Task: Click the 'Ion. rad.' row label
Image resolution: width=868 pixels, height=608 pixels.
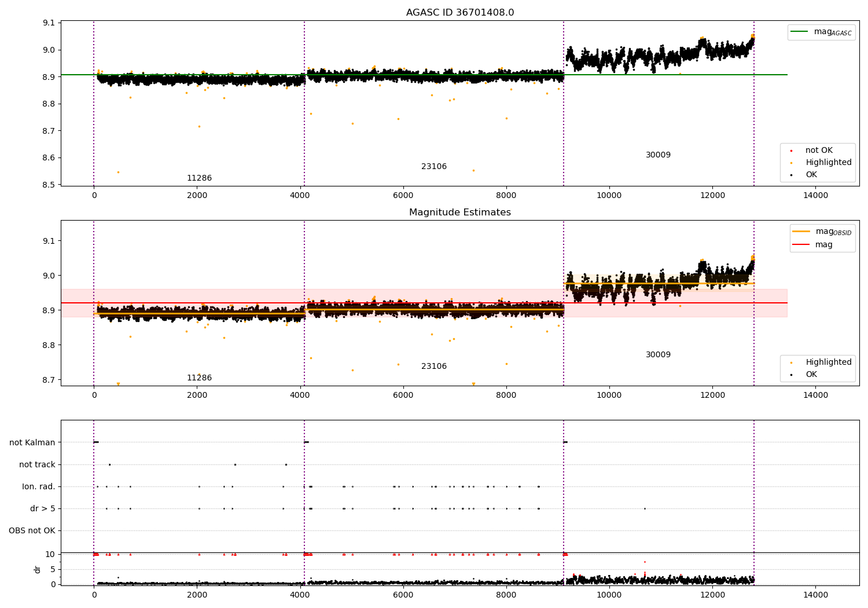Action: click(x=39, y=486)
